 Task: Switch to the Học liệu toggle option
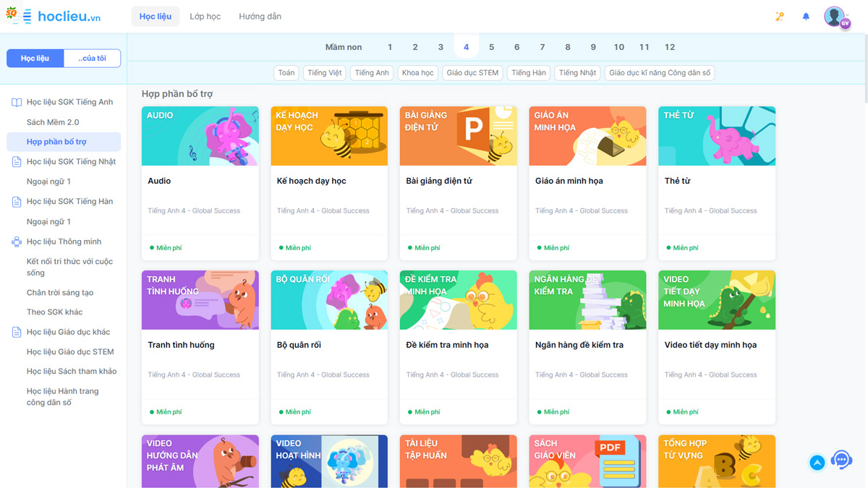coord(35,58)
